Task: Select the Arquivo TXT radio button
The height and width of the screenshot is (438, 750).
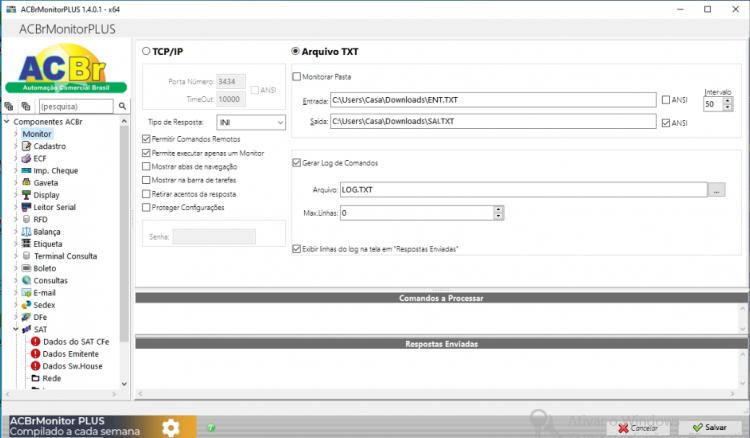Action: click(x=296, y=51)
